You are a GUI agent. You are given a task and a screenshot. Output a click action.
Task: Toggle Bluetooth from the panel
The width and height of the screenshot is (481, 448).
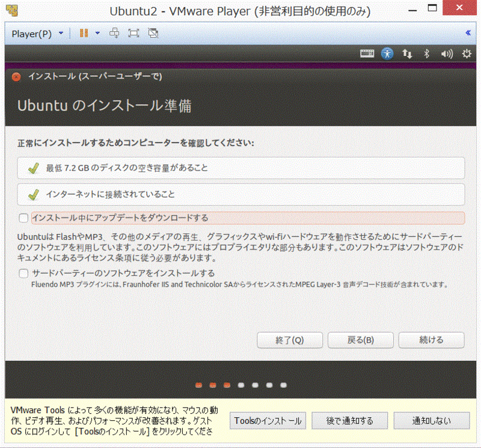click(x=427, y=54)
